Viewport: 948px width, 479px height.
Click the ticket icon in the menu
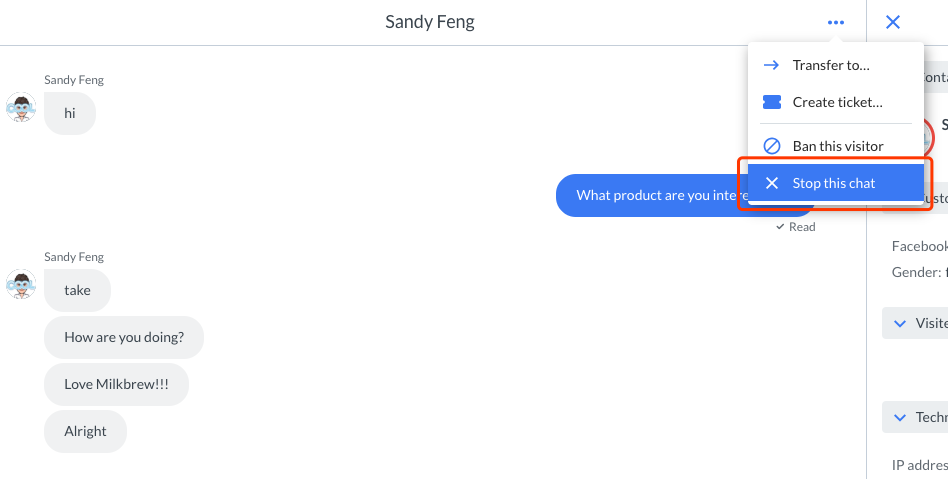coord(771,102)
